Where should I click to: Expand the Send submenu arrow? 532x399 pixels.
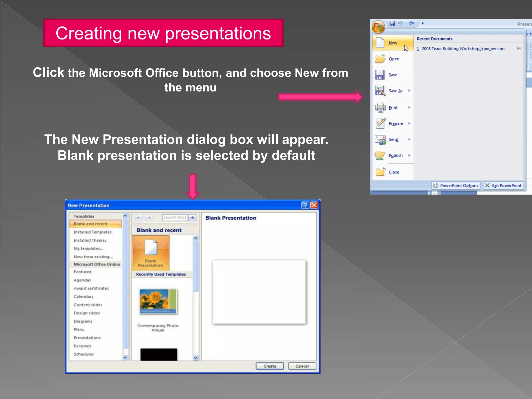point(409,139)
